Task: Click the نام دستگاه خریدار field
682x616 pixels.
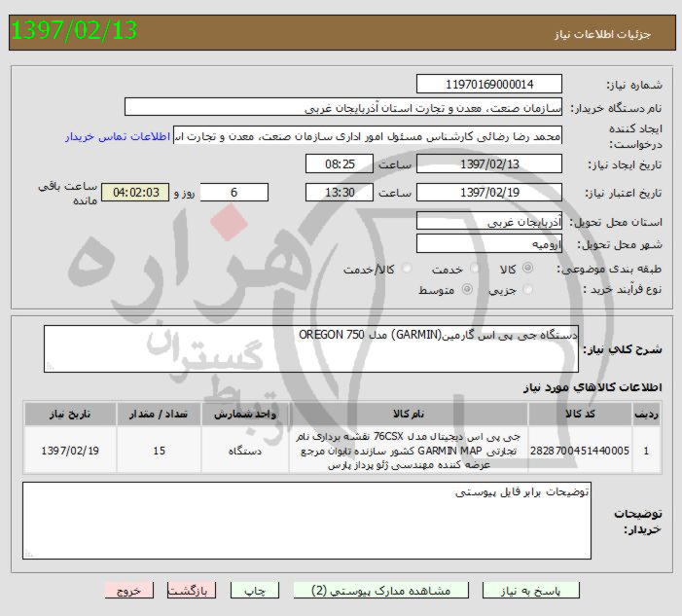Action: click(x=343, y=107)
